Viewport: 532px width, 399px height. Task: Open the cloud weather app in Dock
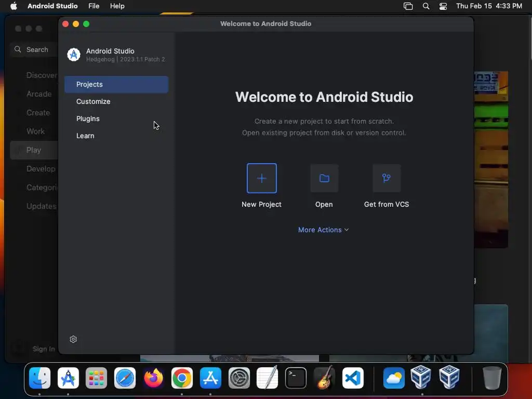coord(394,378)
